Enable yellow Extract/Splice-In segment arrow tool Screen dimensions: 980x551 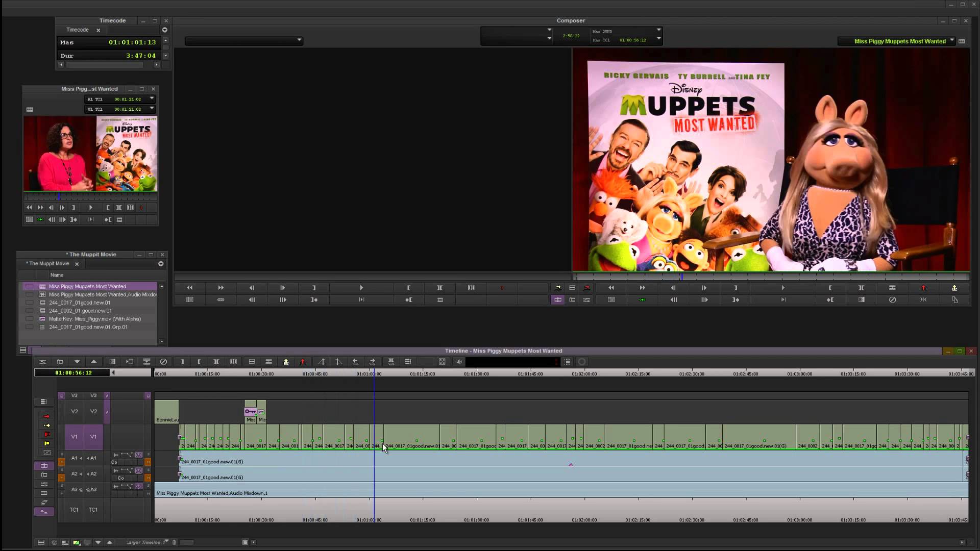[46, 425]
